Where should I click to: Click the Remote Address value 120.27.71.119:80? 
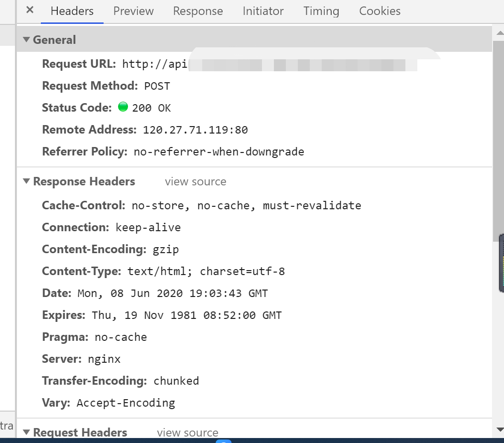coord(195,130)
